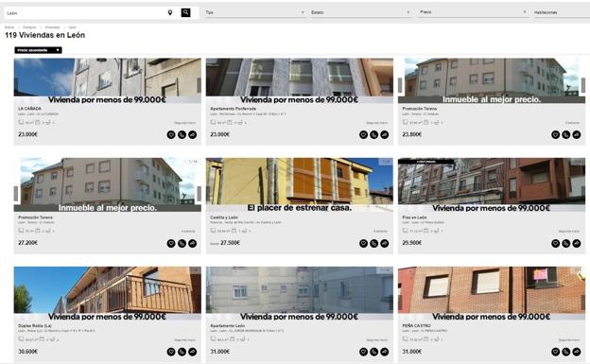Open the Dúplex Robla wooden balcony photo
This screenshot has height=364, width=590.
click(x=107, y=290)
